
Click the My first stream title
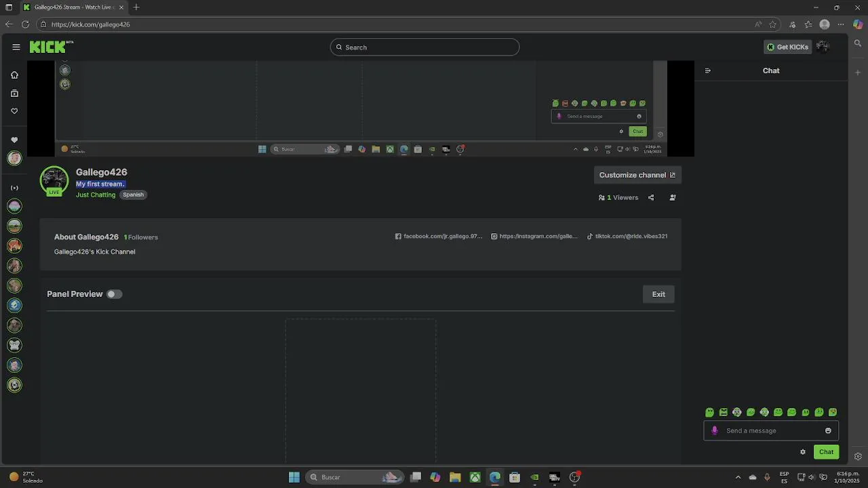pyautogui.click(x=100, y=184)
